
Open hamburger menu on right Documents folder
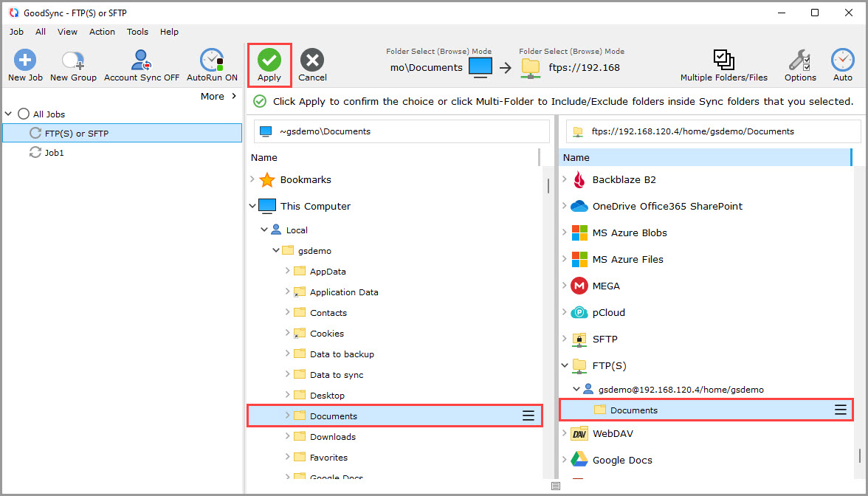pos(840,410)
